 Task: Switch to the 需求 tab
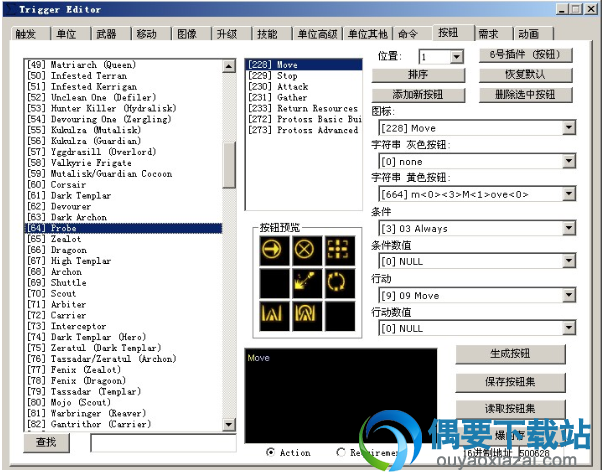[x=493, y=34]
